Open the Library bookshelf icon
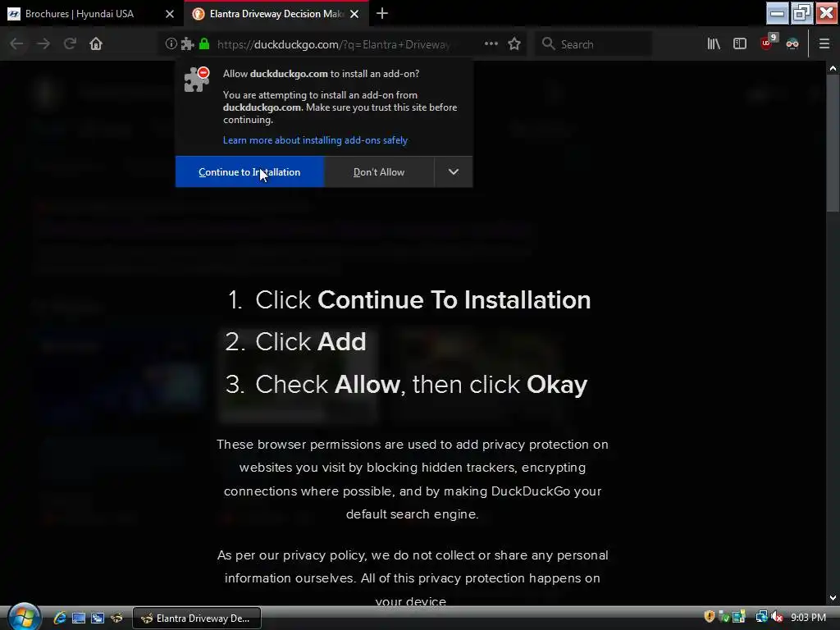The height and width of the screenshot is (630, 840). pos(714,44)
